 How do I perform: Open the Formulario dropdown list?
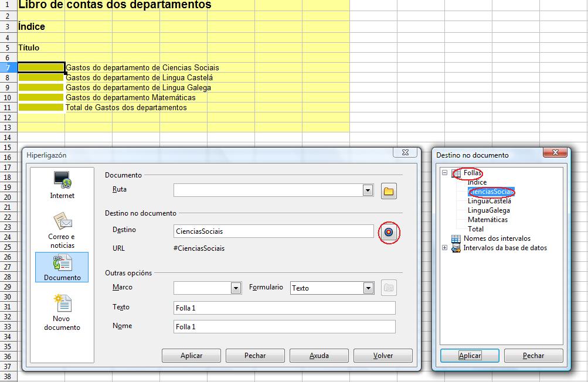coord(368,288)
